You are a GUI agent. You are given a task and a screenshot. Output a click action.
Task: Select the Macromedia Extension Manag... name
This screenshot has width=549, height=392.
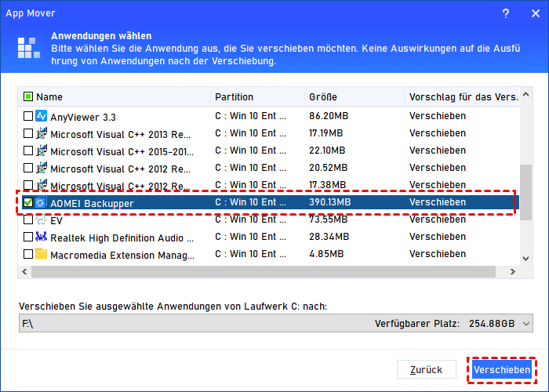click(122, 255)
